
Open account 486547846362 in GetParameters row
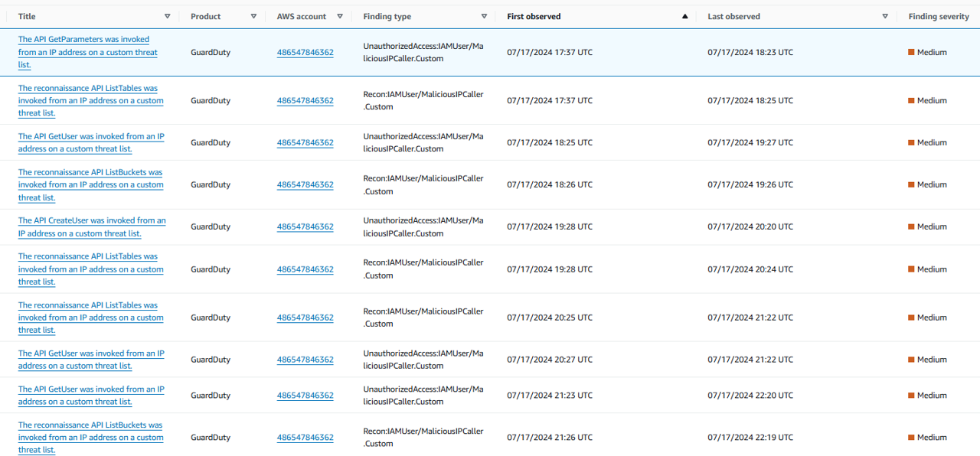(x=305, y=53)
